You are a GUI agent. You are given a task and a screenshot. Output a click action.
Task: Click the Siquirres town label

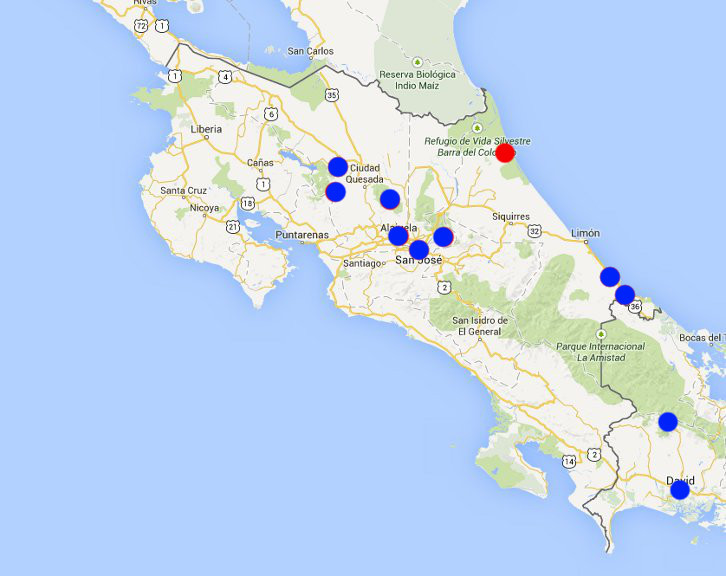(x=511, y=215)
